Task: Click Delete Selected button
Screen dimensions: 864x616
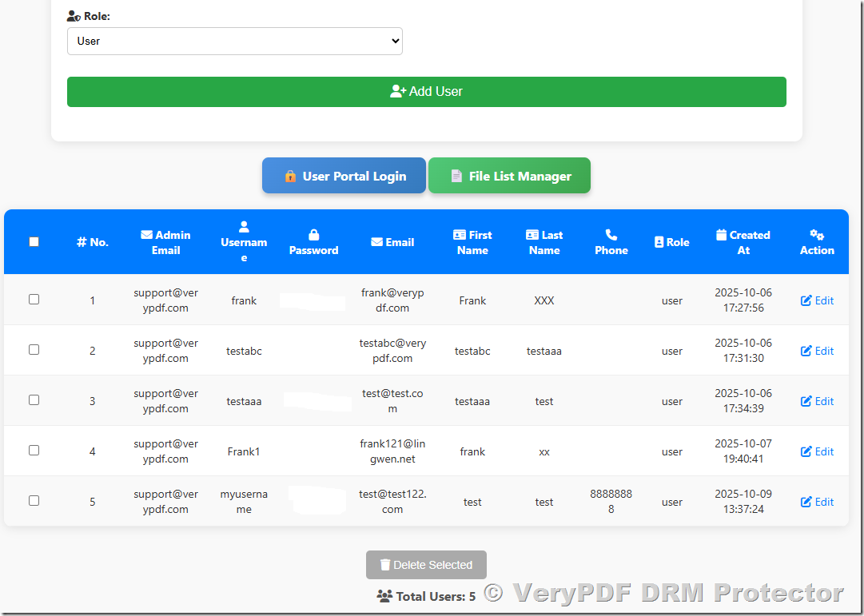Action: [x=426, y=564]
